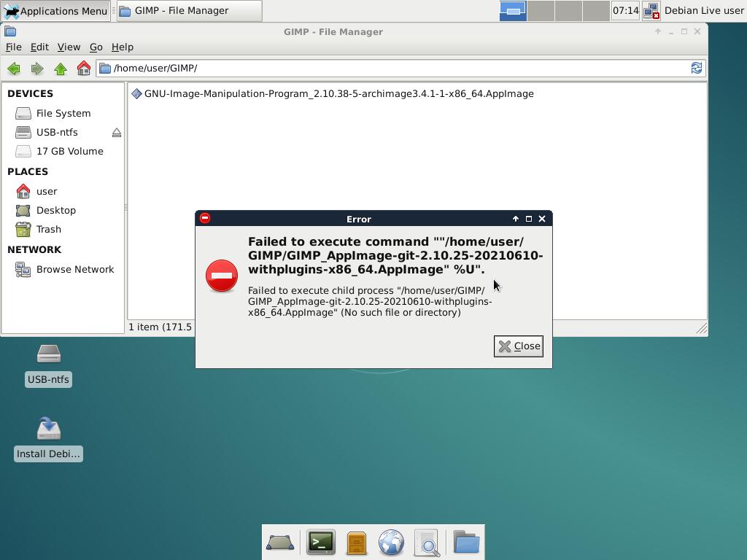Open the File menu
747x560 pixels.
13,47
